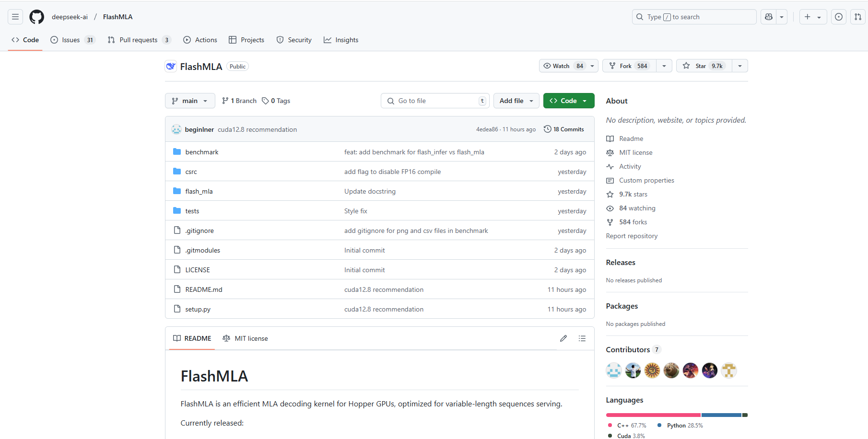This screenshot has height=439, width=868.
Task: Open the GitHub home page via the logo
Action: (36, 17)
